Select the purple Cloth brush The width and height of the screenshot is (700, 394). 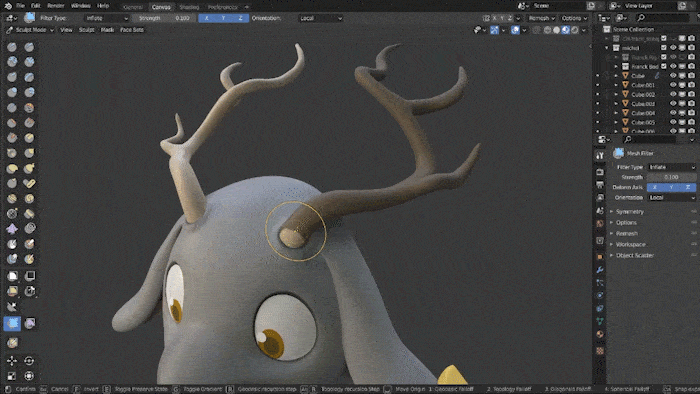(x=12, y=229)
